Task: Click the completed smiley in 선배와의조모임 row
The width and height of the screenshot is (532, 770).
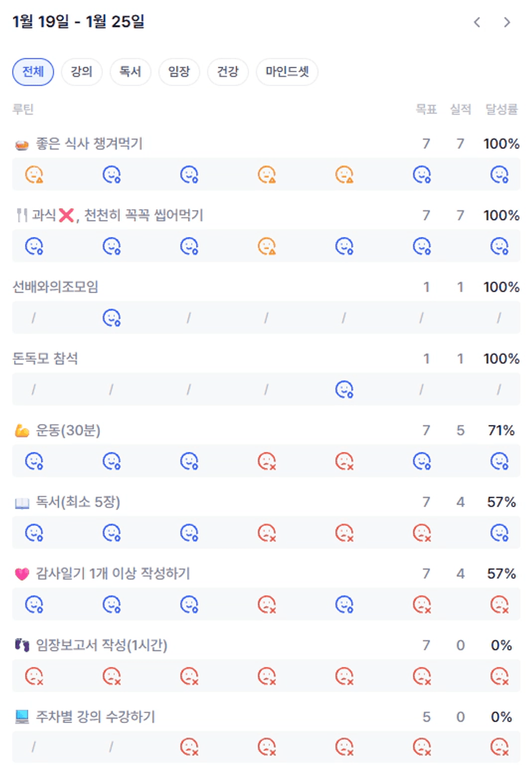Action: tap(112, 318)
